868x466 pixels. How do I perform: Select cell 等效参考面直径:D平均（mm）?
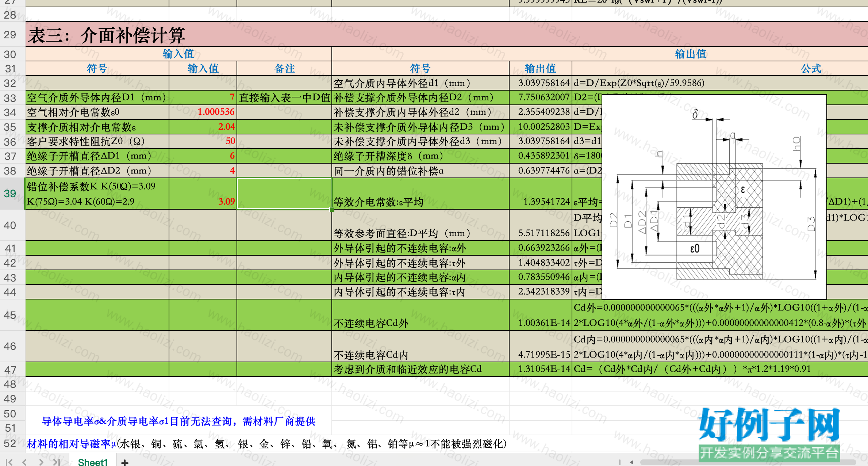(420, 225)
